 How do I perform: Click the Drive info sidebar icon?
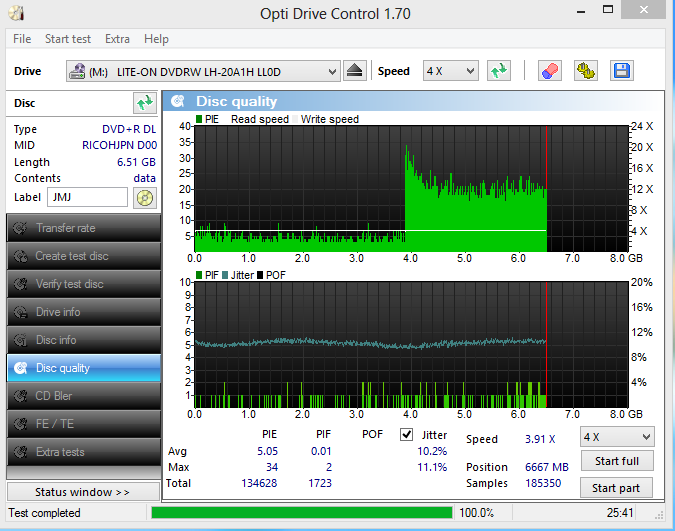20,312
